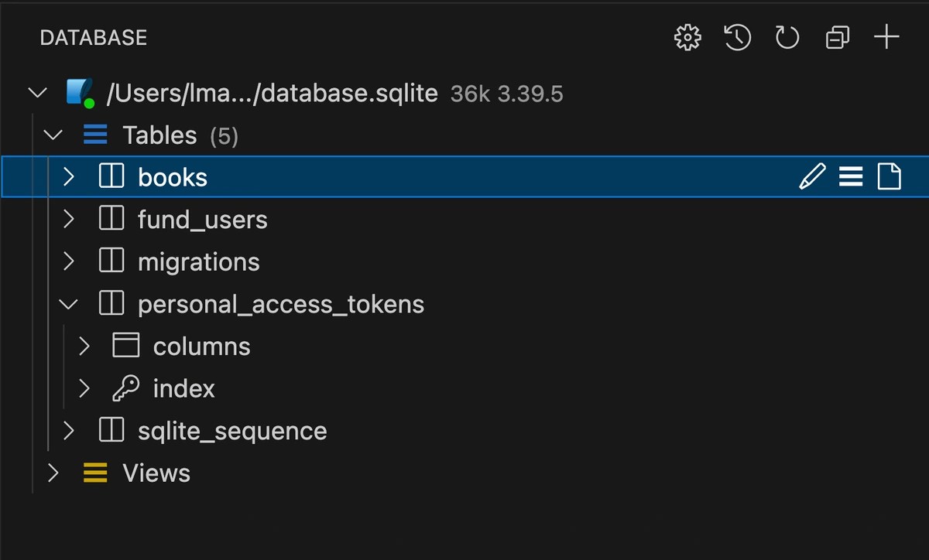Expand the books table chevron
The image size is (929, 560).
tap(68, 177)
